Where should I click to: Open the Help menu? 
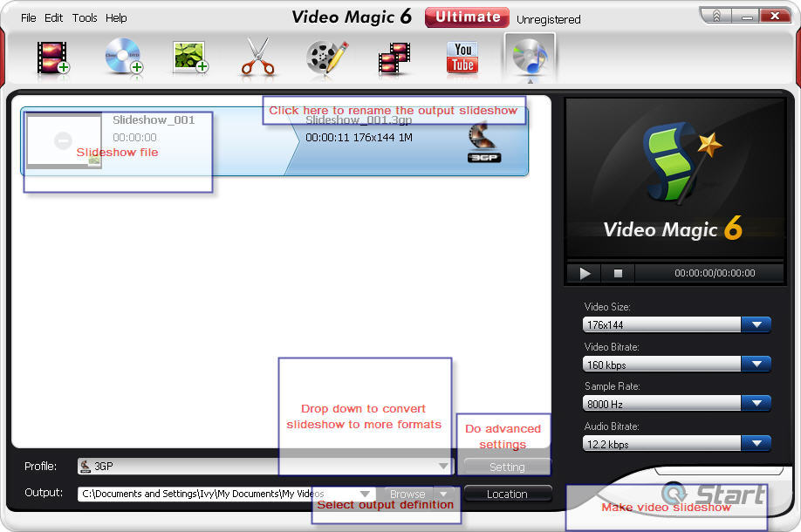116,17
